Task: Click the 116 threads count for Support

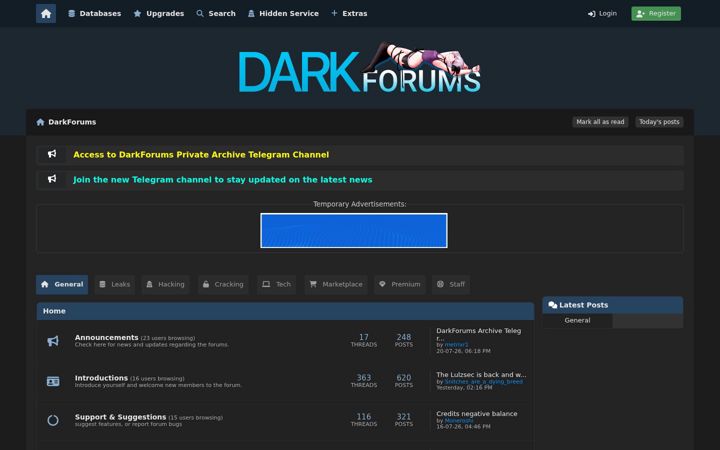Action: coord(364,419)
